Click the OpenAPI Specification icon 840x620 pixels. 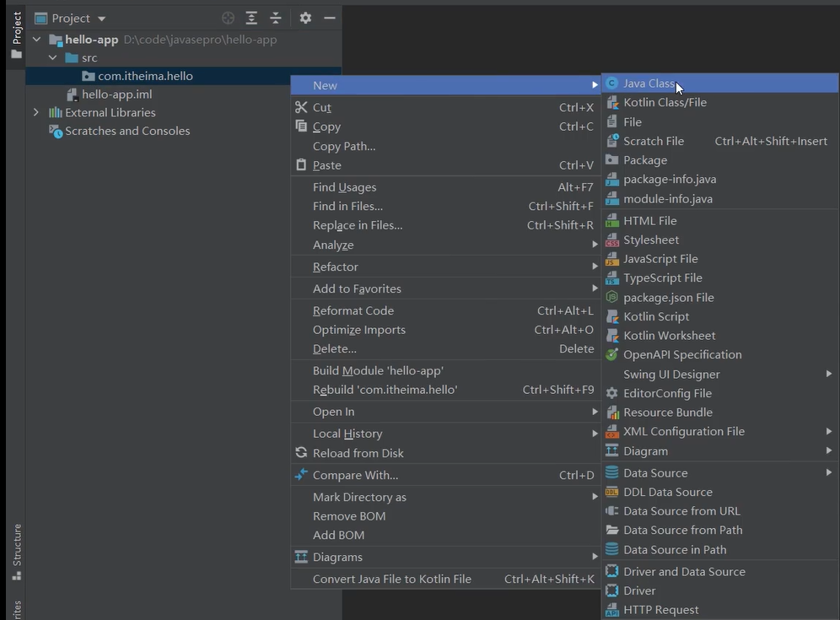(x=611, y=354)
